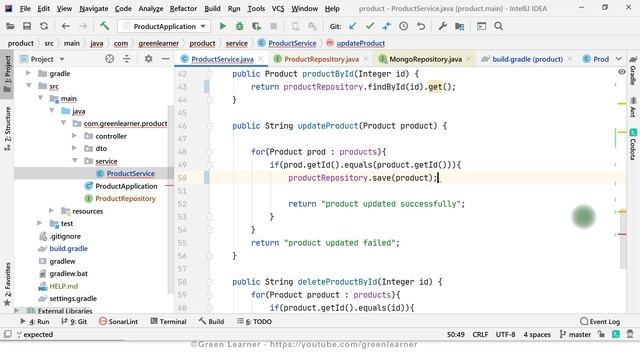Select build.gradle in project tree

[x=69, y=249]
